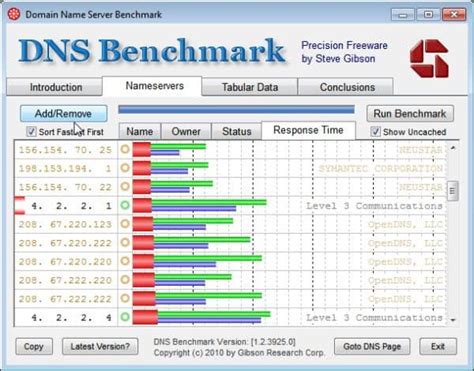Select the Name column tab
Viewport: 474px width, 371px height.
pos(140,131)
